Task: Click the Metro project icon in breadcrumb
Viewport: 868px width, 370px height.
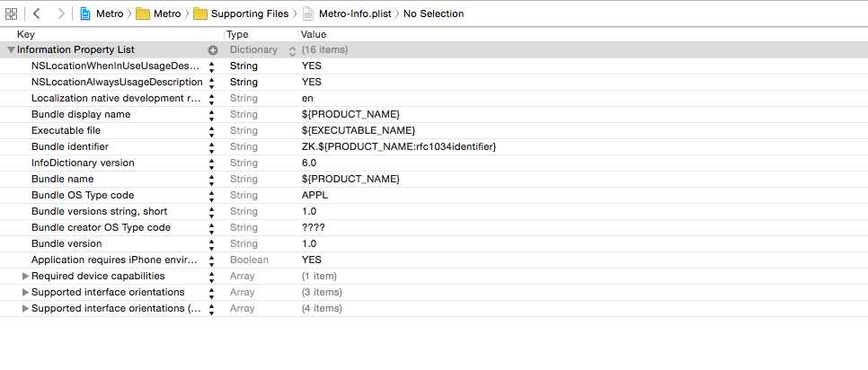Action: click(85, 13)
